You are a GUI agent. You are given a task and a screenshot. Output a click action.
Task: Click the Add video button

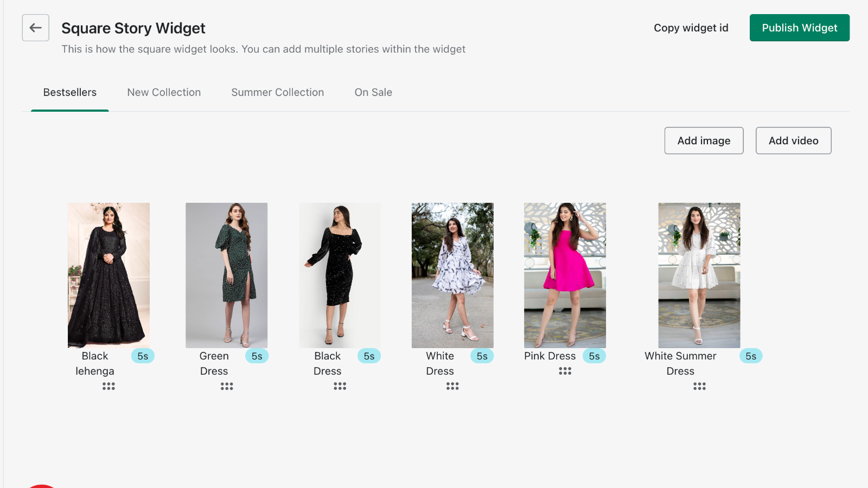(x=793, y=140)
